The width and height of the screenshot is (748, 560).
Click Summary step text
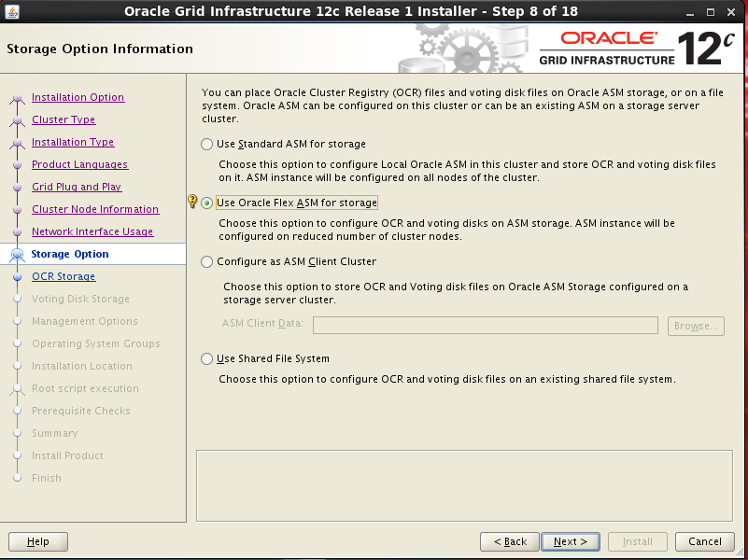click(55, 433)
